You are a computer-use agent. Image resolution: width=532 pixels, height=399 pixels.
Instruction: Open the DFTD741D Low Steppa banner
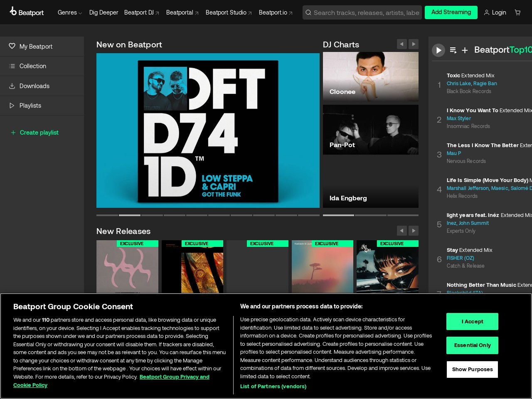click(x=208, y=131)
